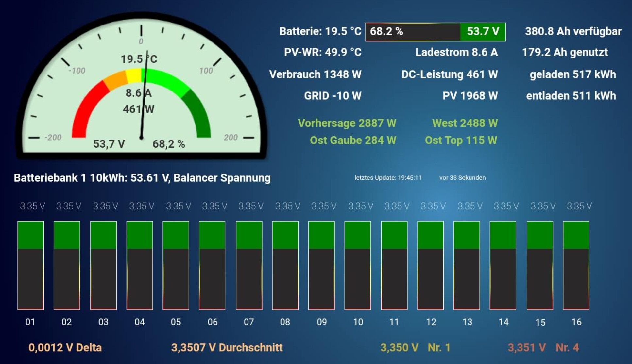This screenshot has height=364, width=632.
Task: Click the PV 1968 W value
Action: pos(470,96)
